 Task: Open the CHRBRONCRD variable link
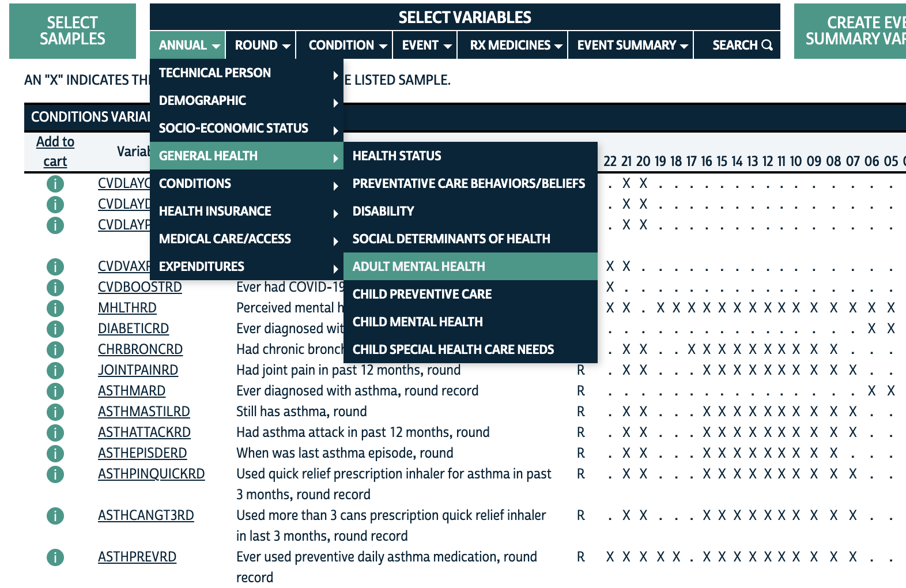click(140, 349)
